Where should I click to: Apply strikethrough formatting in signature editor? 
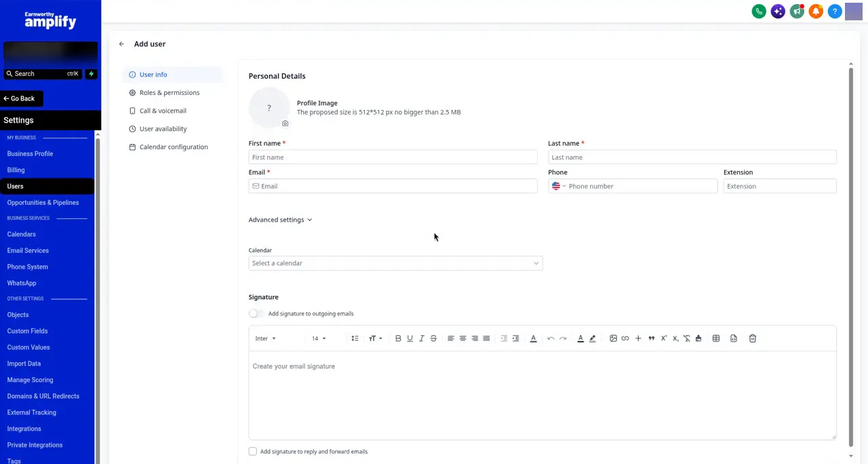(433, 339)
